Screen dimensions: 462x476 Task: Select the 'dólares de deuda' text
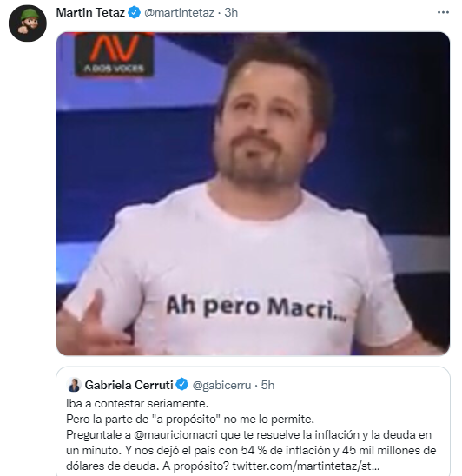113,466
